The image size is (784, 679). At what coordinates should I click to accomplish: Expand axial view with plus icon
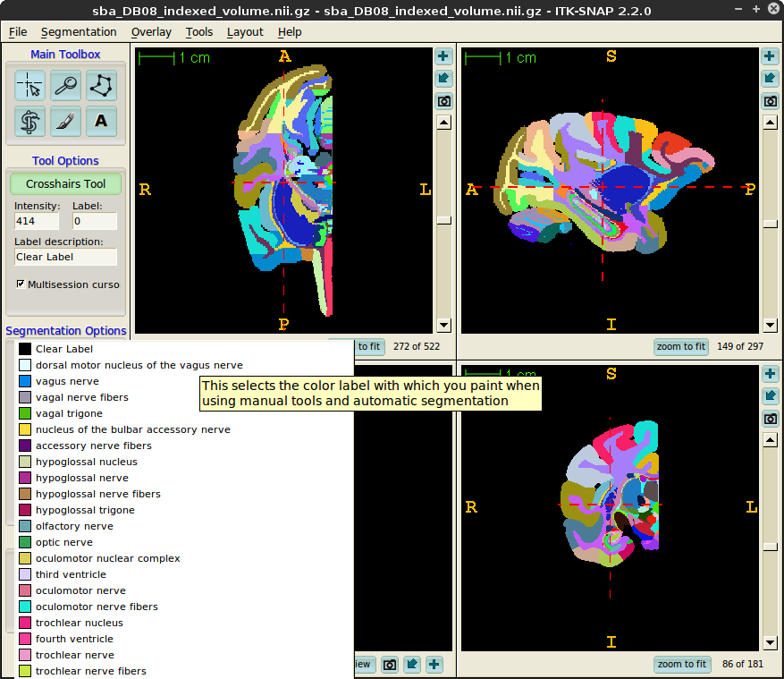tap(443, 56)
